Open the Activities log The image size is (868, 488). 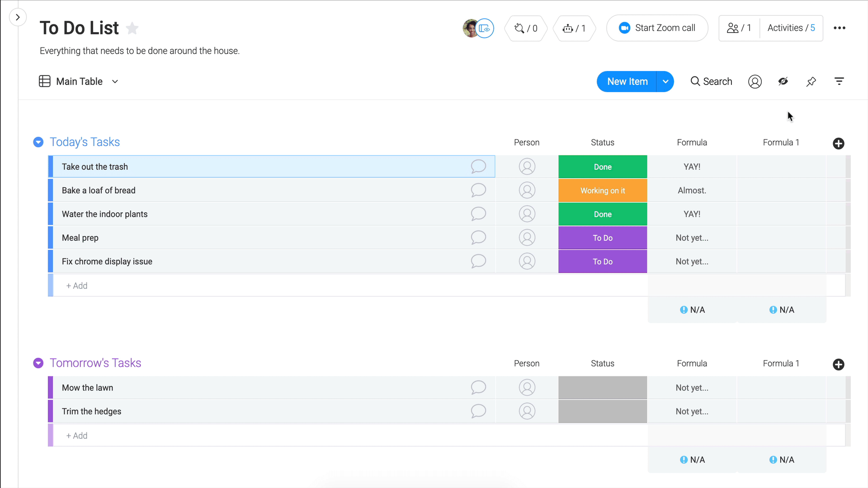pyautogui.click(x=791, y=28)
